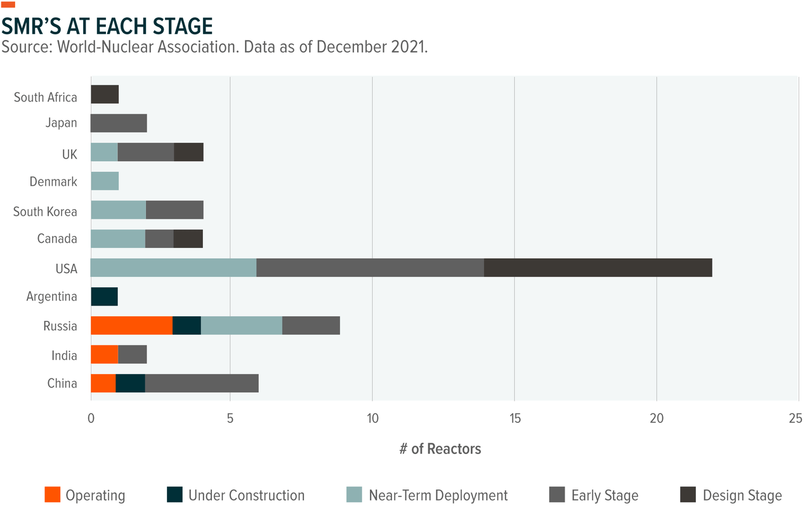Click India's orange Operating segment
The width and height of the screenshot is (812, 518).
pos(104,354)
